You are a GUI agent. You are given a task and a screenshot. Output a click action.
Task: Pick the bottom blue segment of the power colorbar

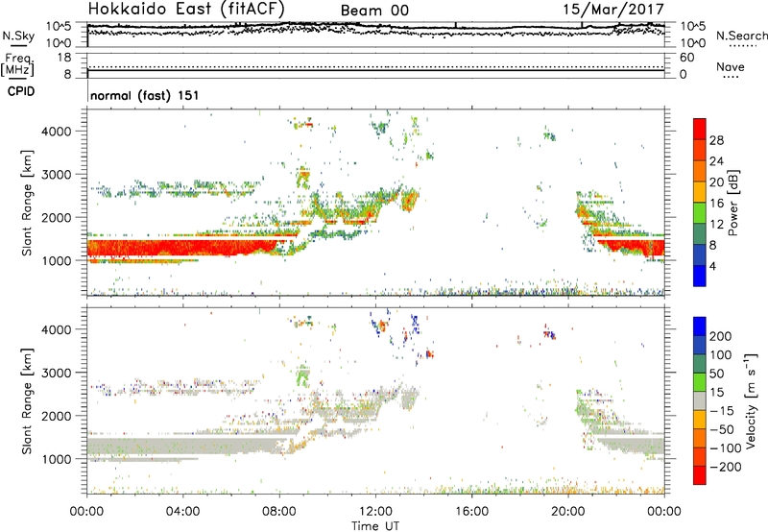[700, 276]
